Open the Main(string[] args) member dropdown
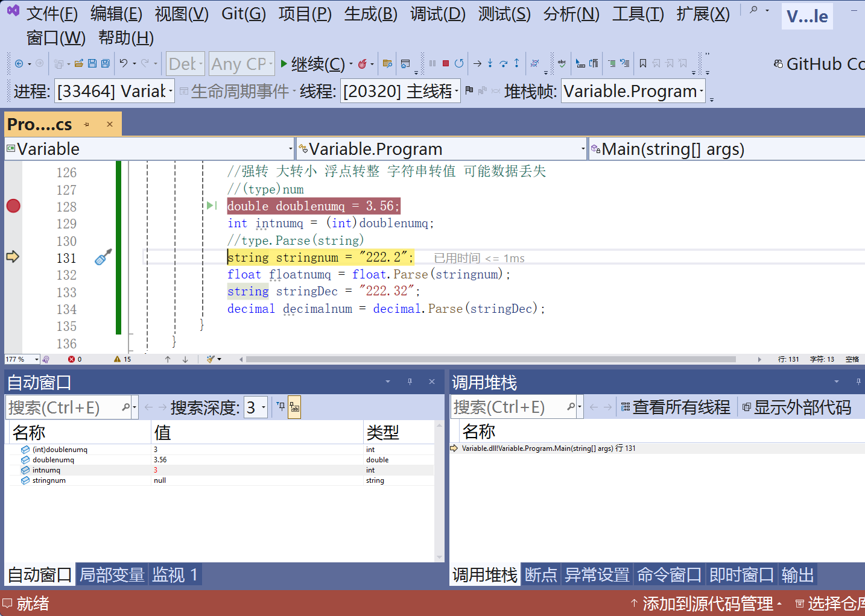The image size is (865, 616). tap(727, 149)
